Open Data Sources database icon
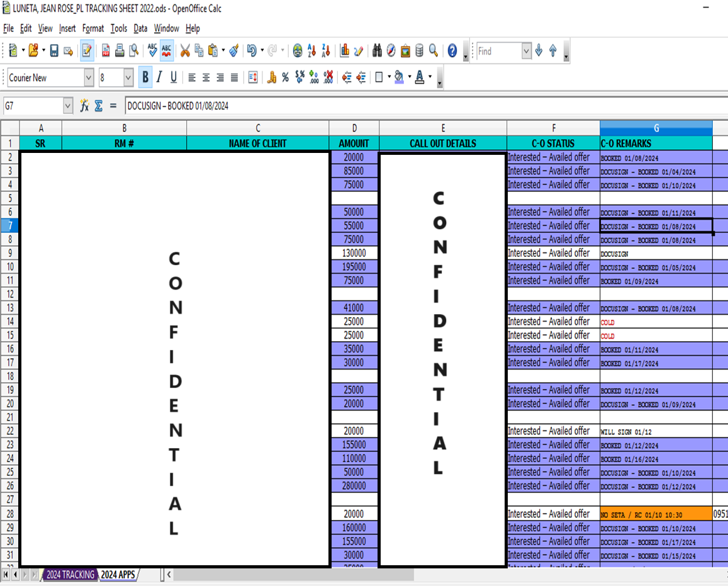The image size is (728, 586). (419, 50)
